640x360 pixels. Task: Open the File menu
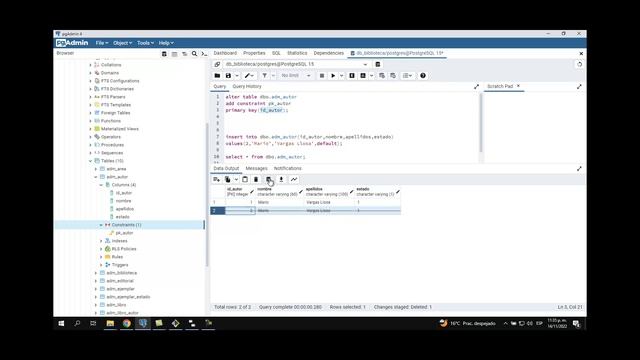pyautogui.click(x=102, y=43)
